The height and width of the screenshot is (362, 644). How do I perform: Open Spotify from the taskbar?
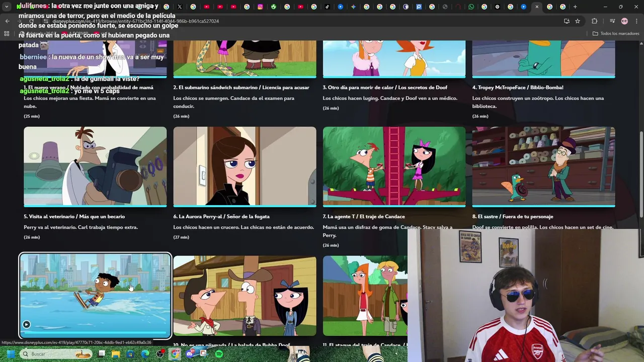click(219, 354)
